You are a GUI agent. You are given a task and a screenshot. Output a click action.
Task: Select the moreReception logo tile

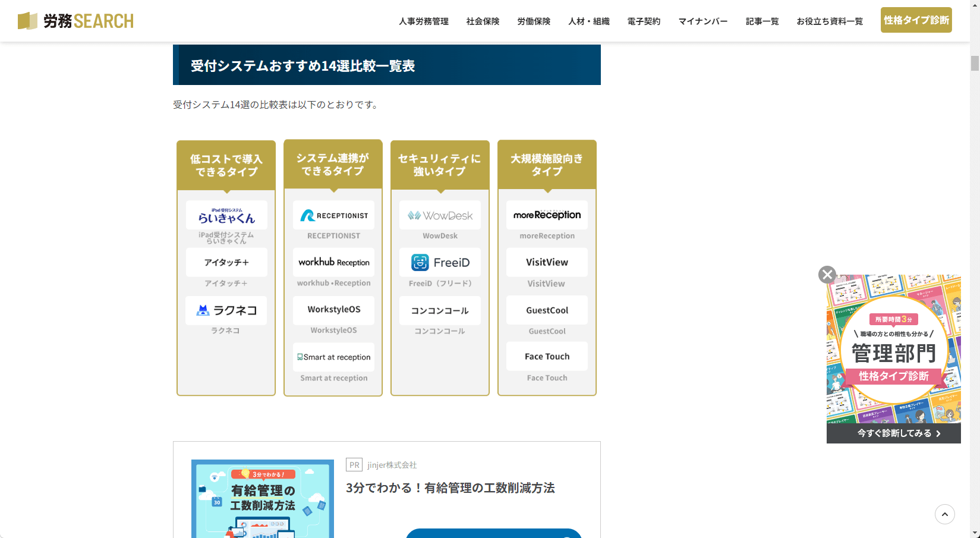click(547, 215)
